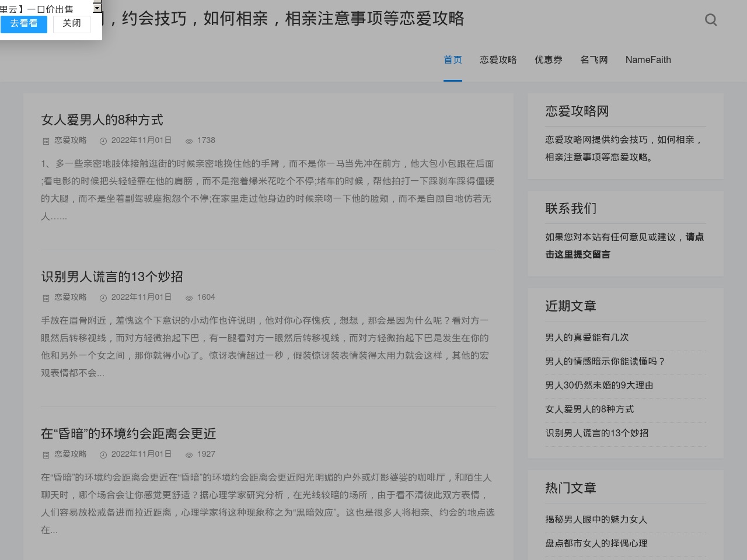Click eye views icon beside 1927
Image resolution: width=747 pixels, height=560 pixels.
189,455
